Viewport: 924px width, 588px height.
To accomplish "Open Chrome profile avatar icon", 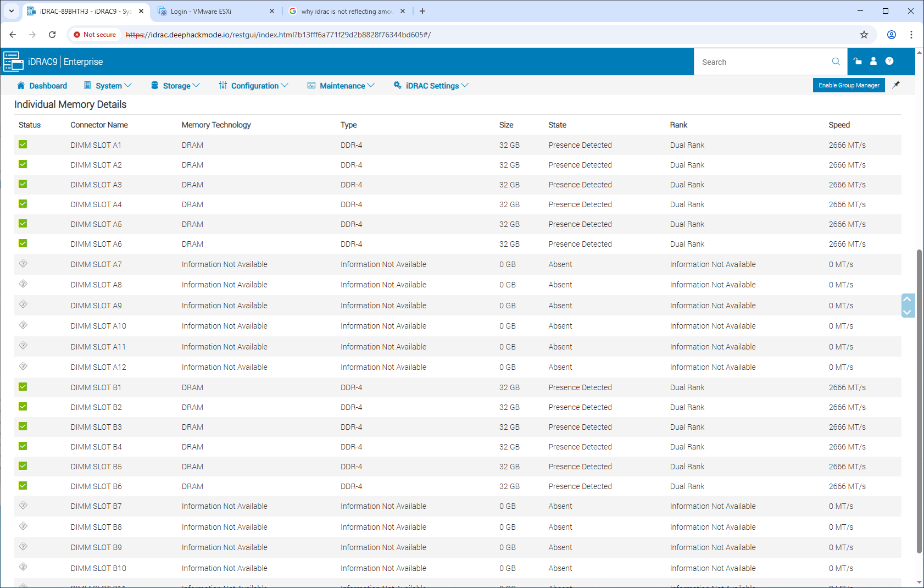I will tap(892, 35).
